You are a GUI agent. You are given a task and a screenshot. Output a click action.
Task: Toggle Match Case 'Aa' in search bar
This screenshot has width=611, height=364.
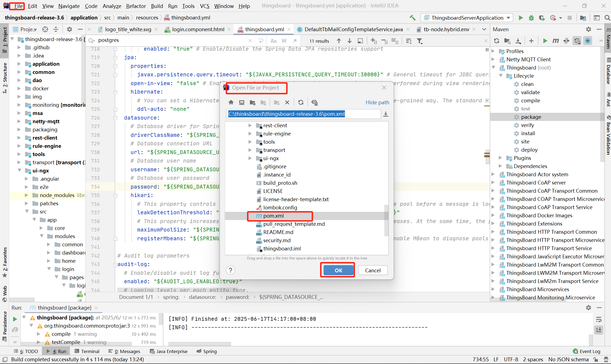click(273, 41)
